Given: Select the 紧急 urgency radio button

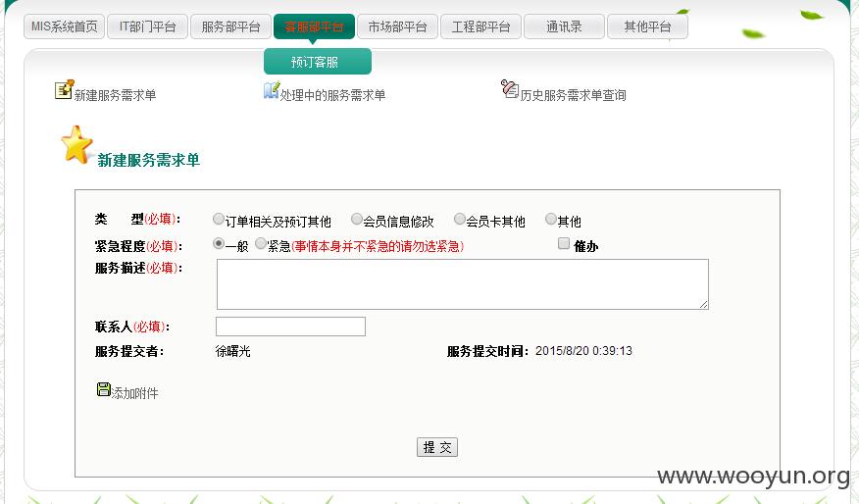Looking at the screenshot, I should coord(261,243).
